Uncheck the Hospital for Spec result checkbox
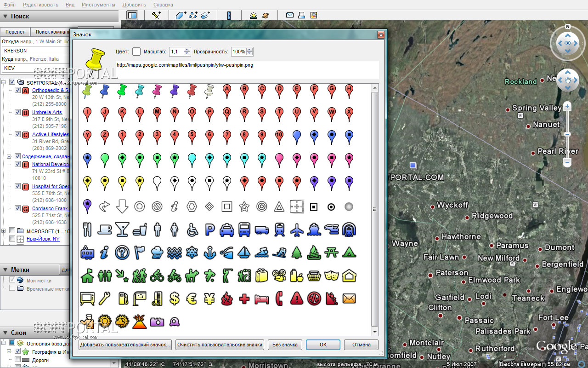Image resolution: width=588 pixels, height=368 pixels. pos(18,186)
